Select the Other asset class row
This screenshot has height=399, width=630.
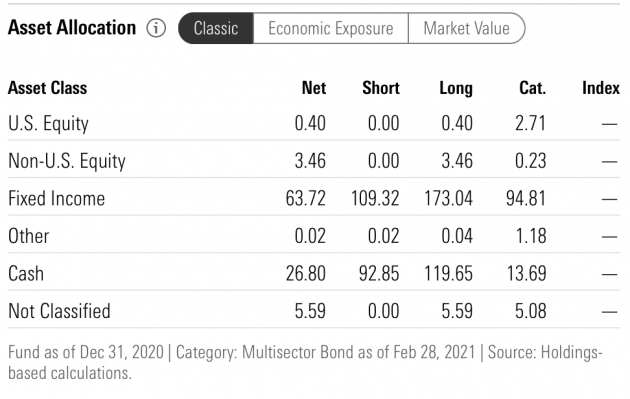(314, 236)
